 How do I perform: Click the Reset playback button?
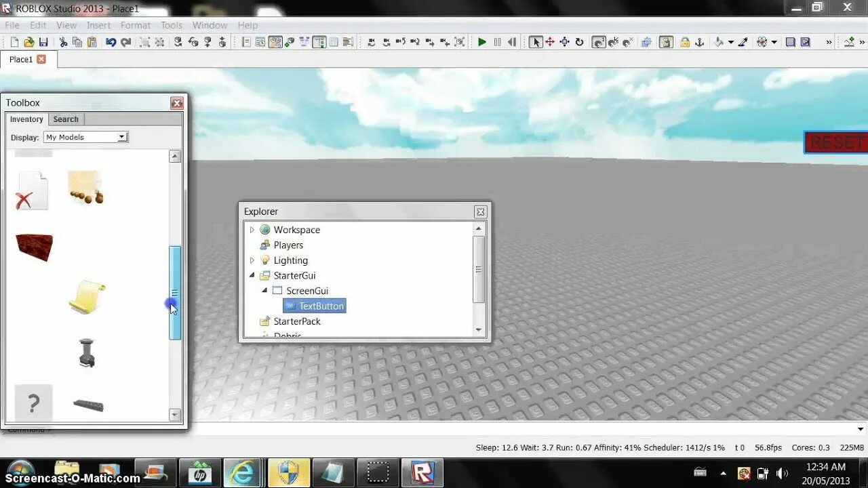point(512,42)
